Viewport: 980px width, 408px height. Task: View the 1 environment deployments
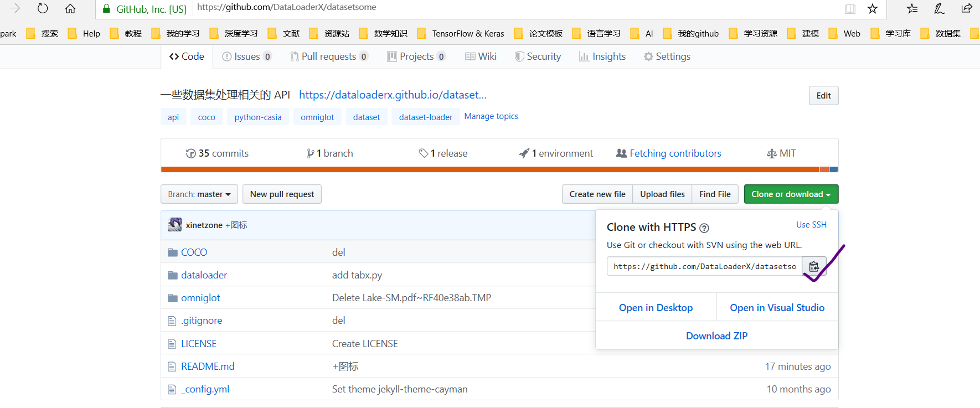pos(556,153)
